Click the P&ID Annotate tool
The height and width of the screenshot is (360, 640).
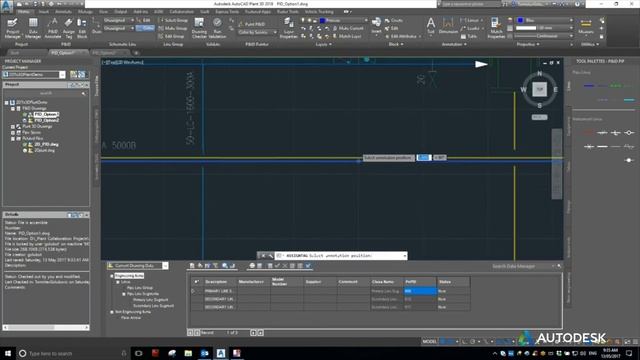tap(53, 28)
